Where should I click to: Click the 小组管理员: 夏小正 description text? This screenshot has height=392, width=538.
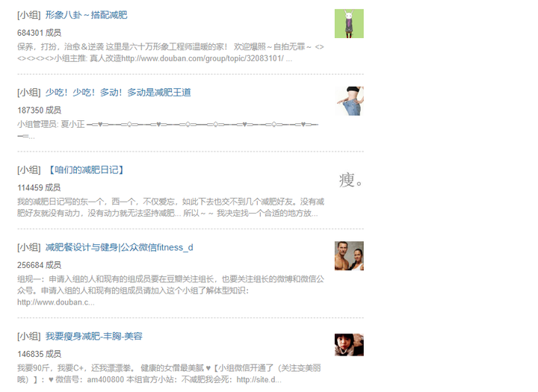pyautogui.click(x=51, y=124)
